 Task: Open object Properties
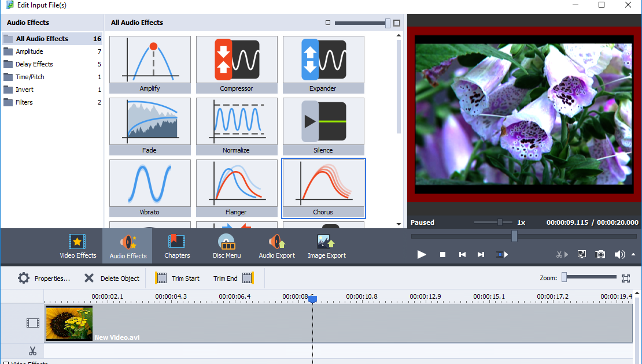(x=44, y=278)
